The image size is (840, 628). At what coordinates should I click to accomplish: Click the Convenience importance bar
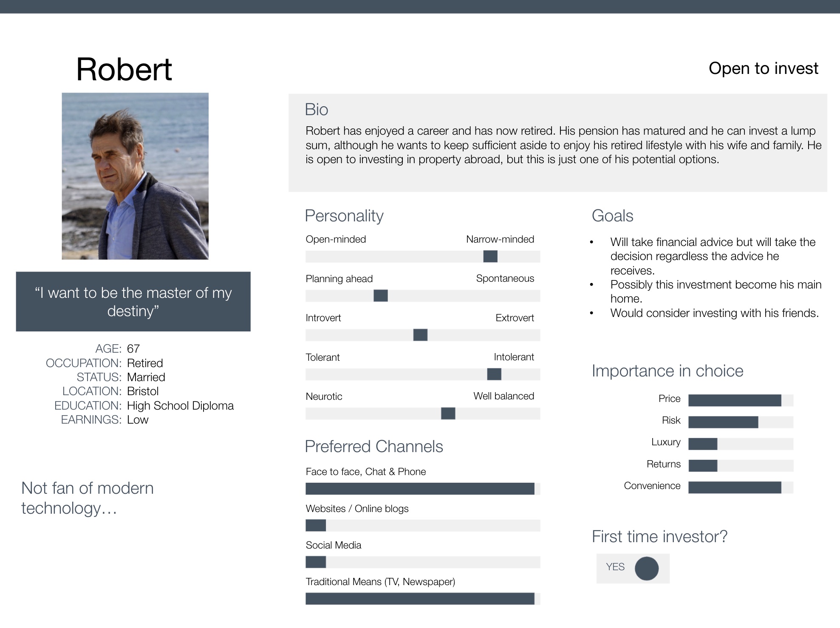click(x=741, y=487)
